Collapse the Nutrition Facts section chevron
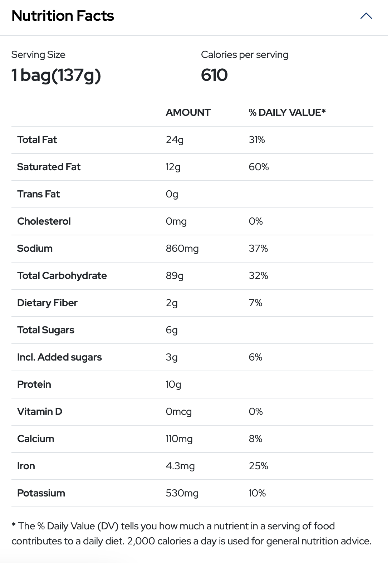This screenshot has height=563, width=392. coord(366,16)
